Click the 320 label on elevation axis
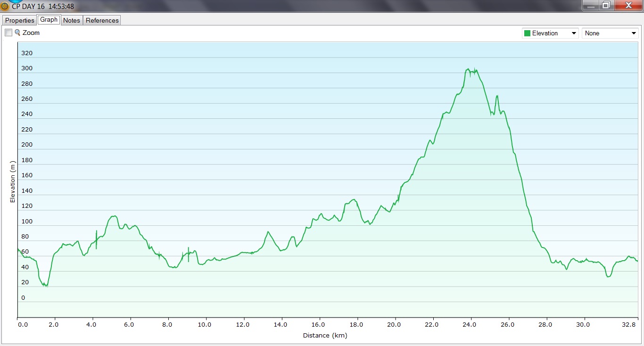This screenshot has height=346, width=644. 27,53
